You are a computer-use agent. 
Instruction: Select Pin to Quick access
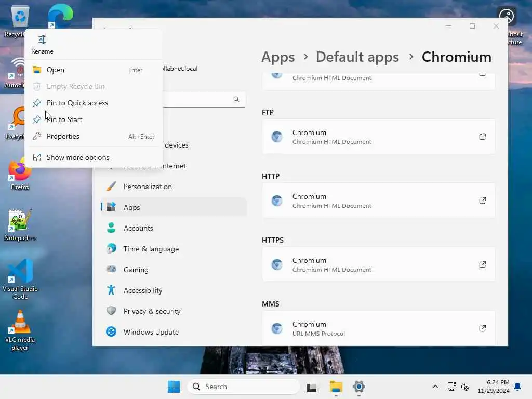94,103
